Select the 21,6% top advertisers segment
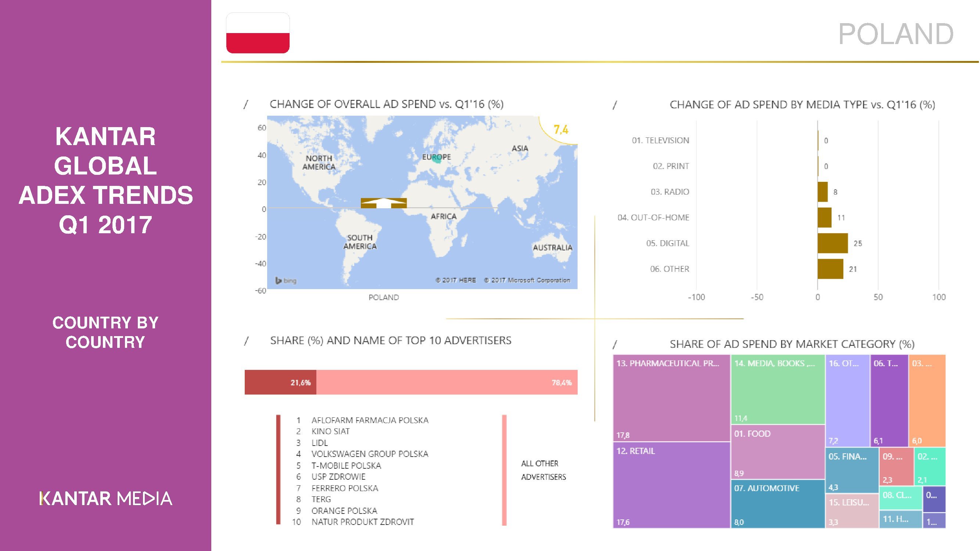This screenshot has height=551, width=980. pos(280,382)
